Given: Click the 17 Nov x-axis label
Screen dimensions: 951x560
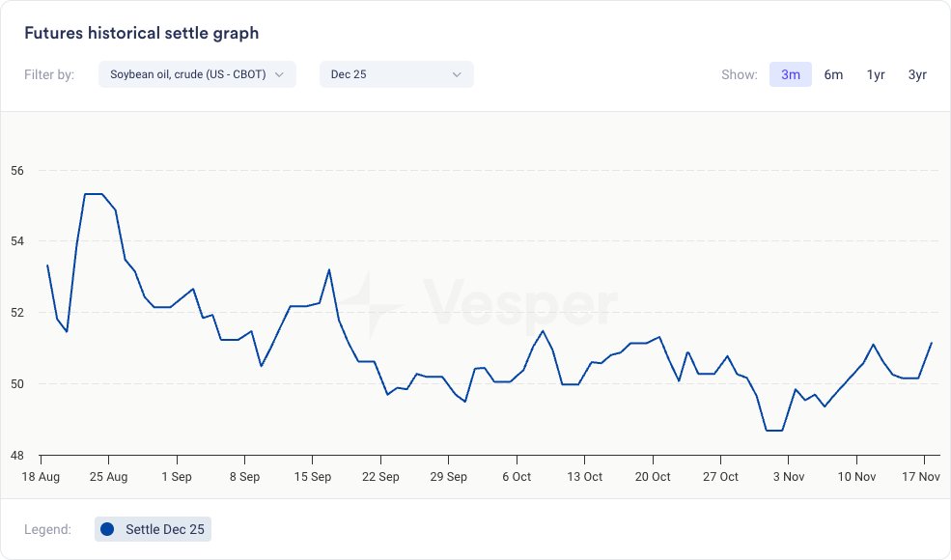Looking at the screenshot, I should 923,477.
